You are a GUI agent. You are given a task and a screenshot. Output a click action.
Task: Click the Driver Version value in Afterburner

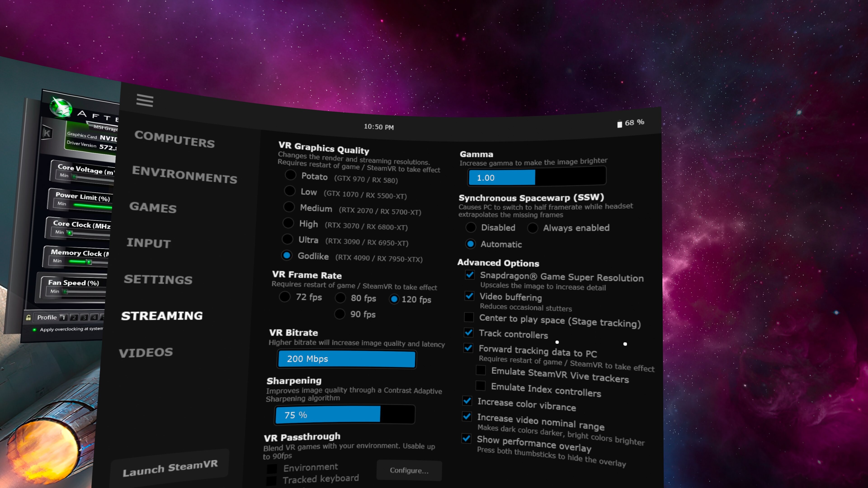point(108,148)
